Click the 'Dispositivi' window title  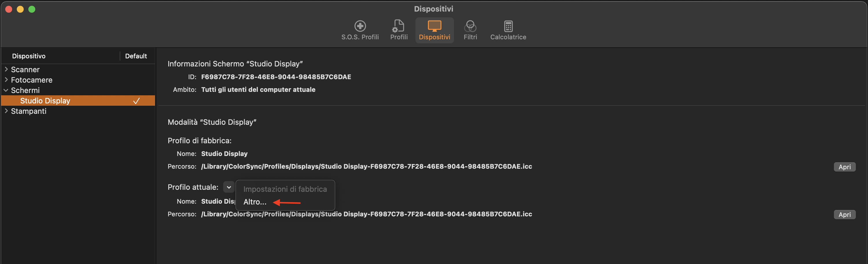[x=433, y=9]
